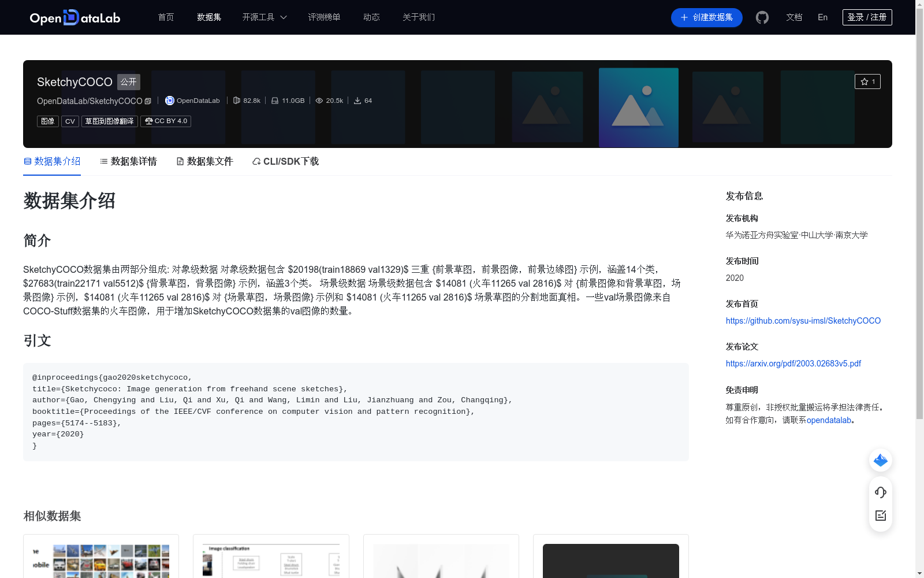Click the CC BY 4.0 license tag
Screen dimensions: 924x578
pos(166,121)
